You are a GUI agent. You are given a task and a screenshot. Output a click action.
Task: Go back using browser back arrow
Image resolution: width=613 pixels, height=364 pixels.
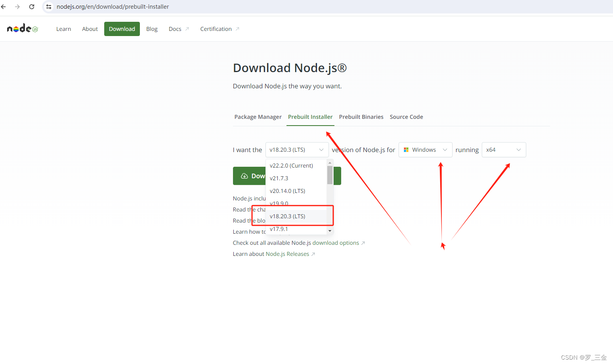(4, 7)
